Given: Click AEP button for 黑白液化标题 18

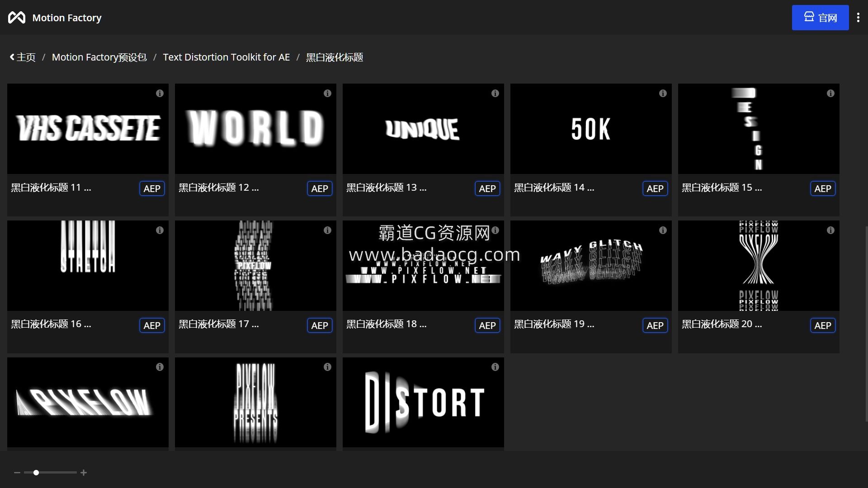Looking at the screenshot, I should 487,325.
